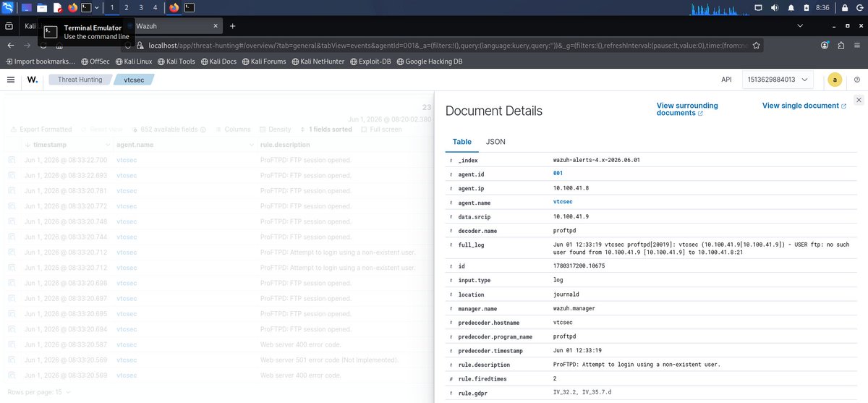Click the power manager battery icon
The height and width of the screenshot is (403, 868).
click(806, 7)
